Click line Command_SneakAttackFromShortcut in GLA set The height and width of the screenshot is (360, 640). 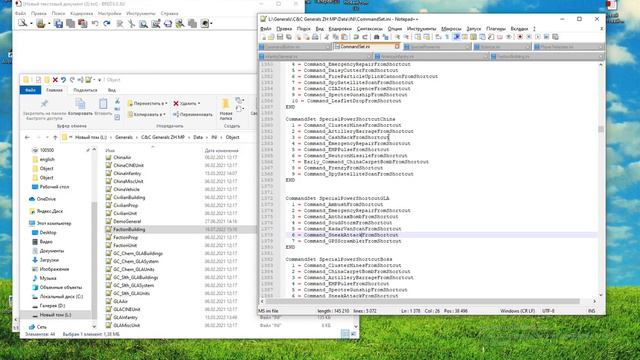coord(351,235)
